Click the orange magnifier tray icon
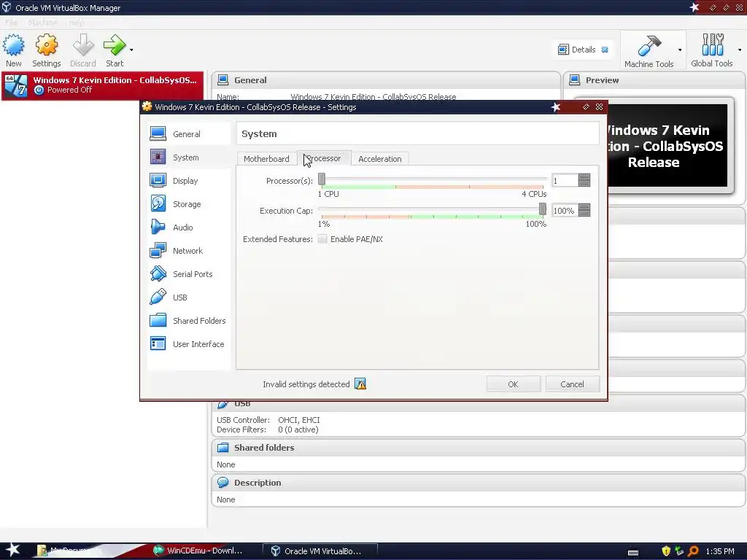The image size is (747, 560). (x=693, y=551)
